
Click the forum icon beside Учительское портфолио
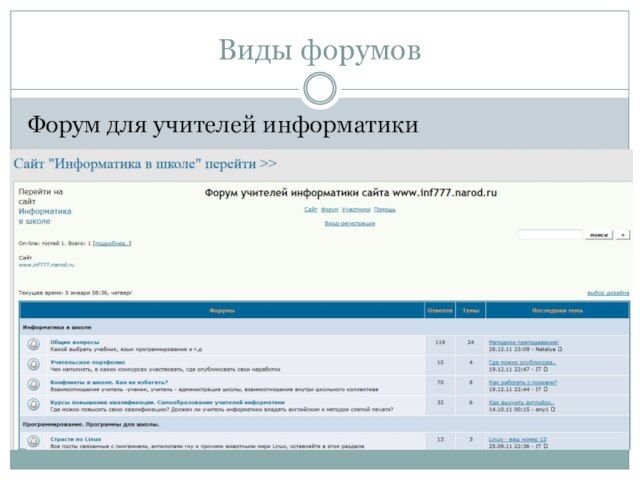(34, 365)
